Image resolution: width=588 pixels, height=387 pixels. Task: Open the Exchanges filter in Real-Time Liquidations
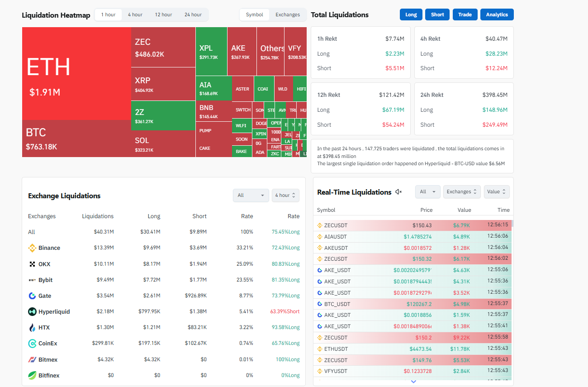pyautogui.click(x=462, y=191)
